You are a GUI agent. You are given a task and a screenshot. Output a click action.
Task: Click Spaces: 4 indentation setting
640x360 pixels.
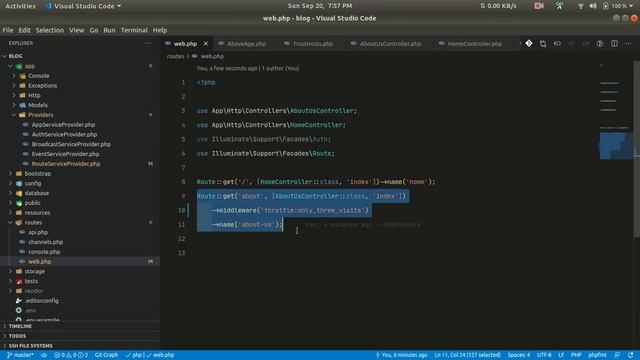[519, 355]
